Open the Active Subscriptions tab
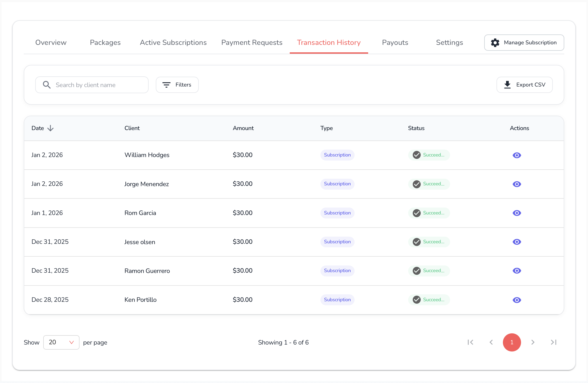Viewport: 588px width, 383px height. coord(173,42)
